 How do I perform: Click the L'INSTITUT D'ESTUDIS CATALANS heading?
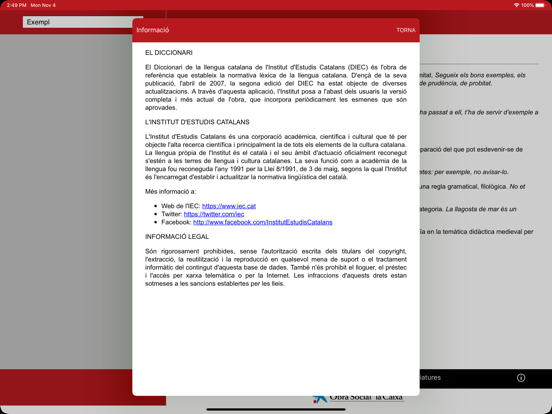197,122
